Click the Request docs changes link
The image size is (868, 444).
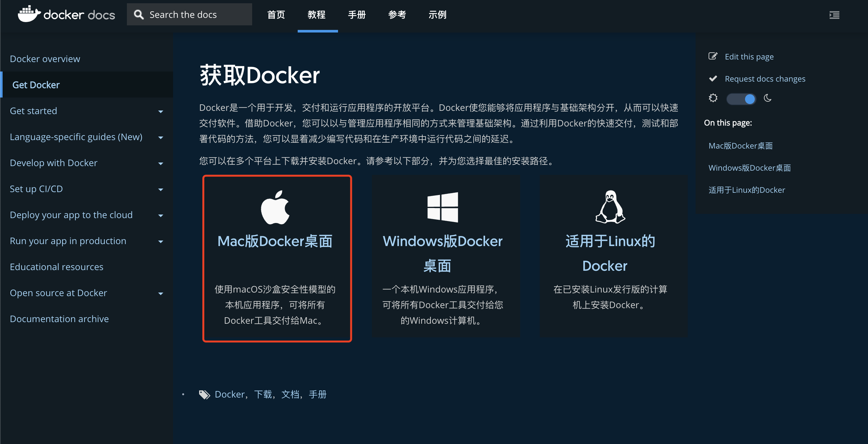pos(765,79)
